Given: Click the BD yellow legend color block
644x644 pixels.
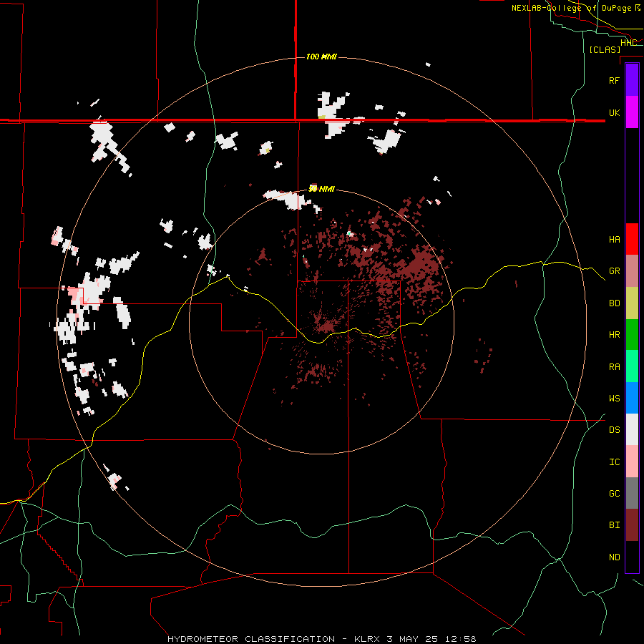Looking at the screenshot, I should (632, 303).
